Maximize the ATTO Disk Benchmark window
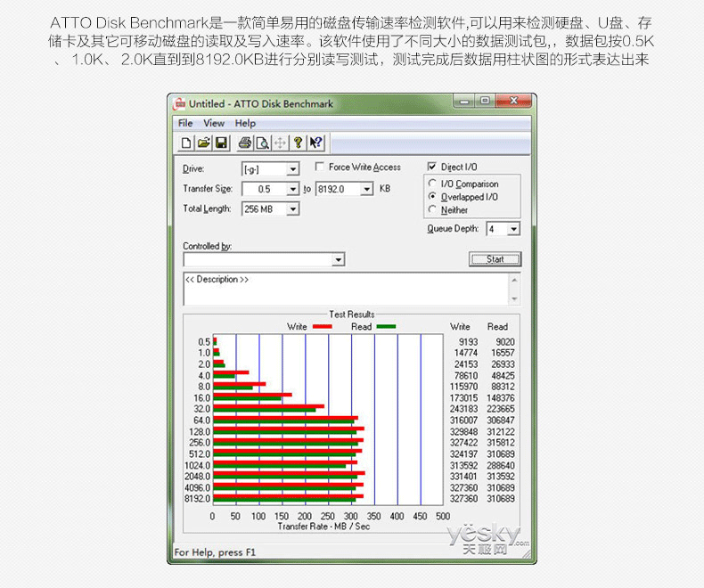Image resolution: width=704 pixels, height=588 pixels. [485, 101]
